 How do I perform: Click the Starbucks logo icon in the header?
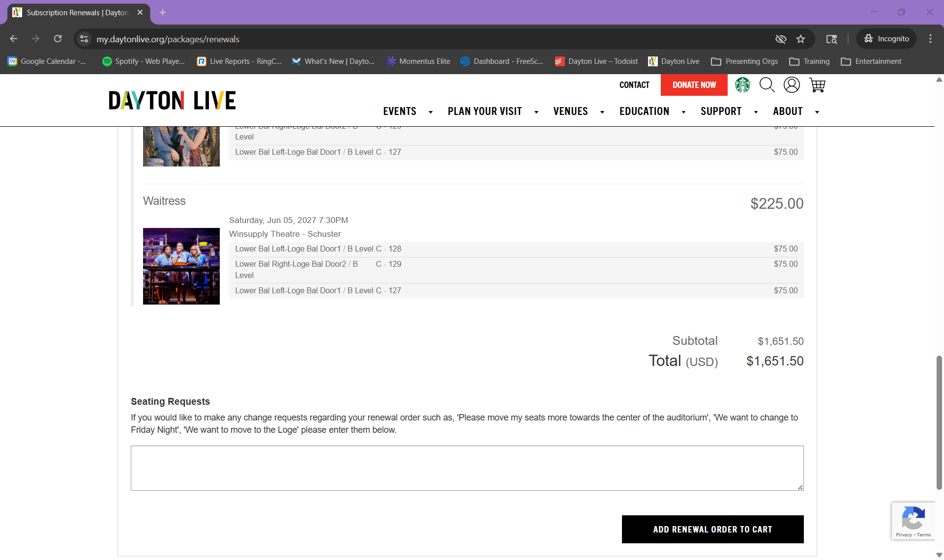742,85
